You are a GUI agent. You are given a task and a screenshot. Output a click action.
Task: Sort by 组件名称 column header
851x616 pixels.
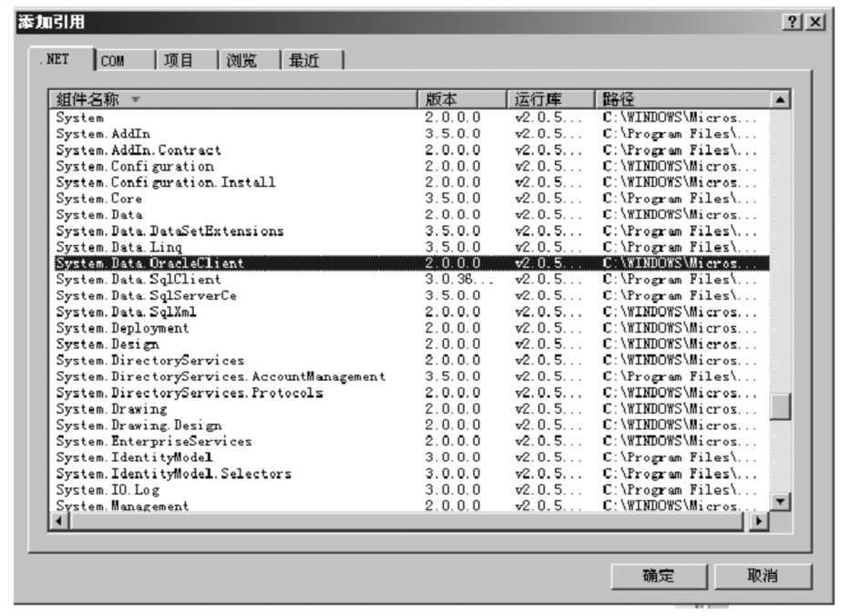[233, 99]
